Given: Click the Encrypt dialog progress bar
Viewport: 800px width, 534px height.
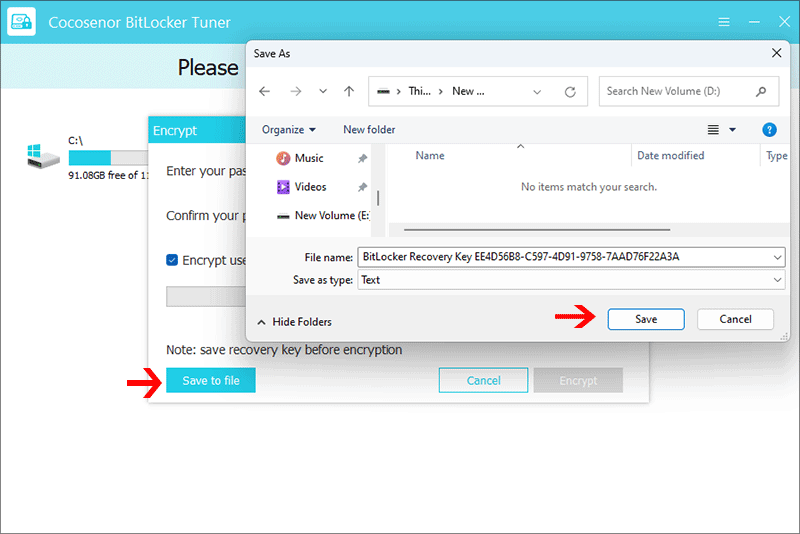Looking at the screenshot, I should pyautogui.click(x=206, y=296).
